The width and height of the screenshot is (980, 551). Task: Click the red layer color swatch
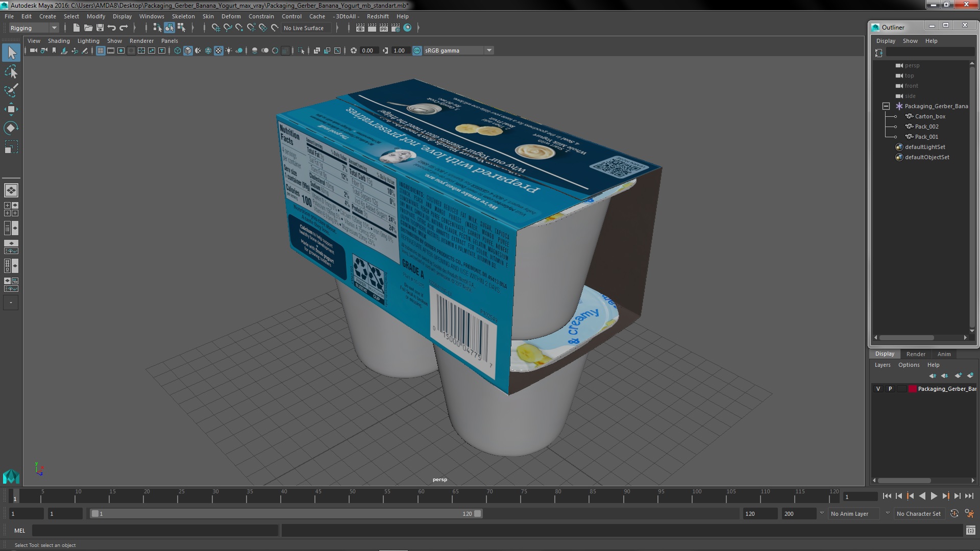click(x=912, y=389)
